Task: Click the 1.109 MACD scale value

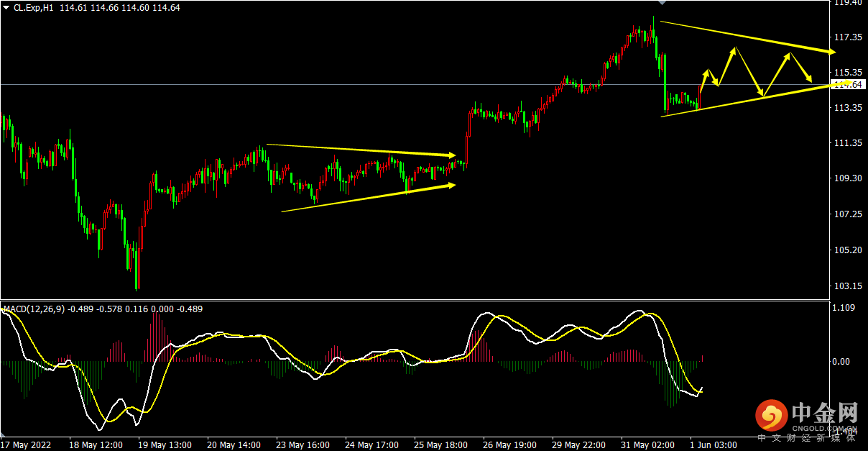Action: point(842,308)
